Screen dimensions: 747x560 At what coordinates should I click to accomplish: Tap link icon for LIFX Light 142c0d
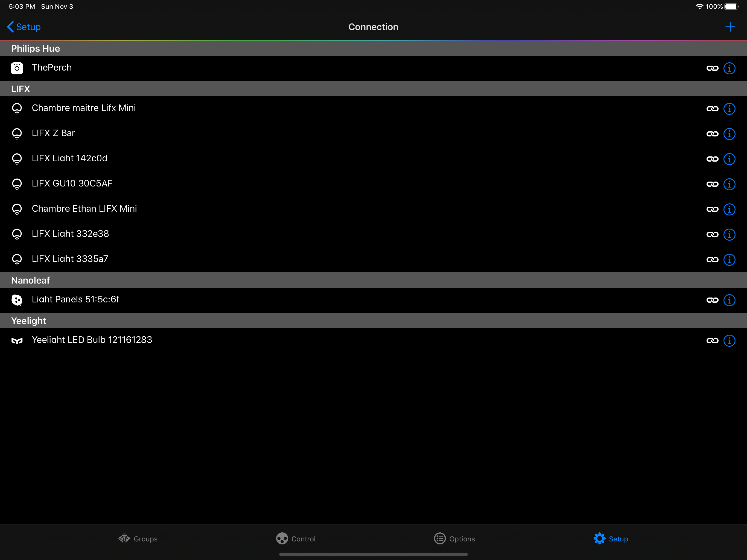coord(712,159)
